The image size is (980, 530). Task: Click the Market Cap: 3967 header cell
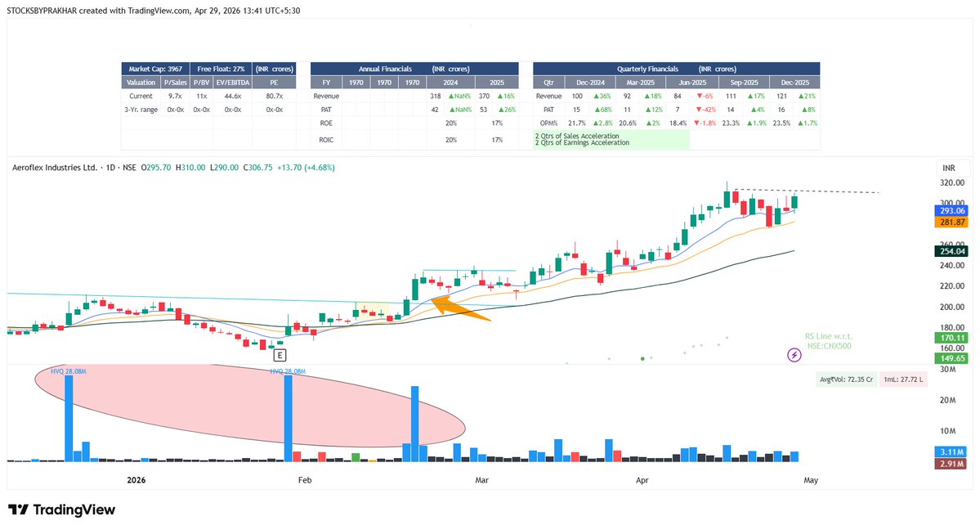click(155, 69)
